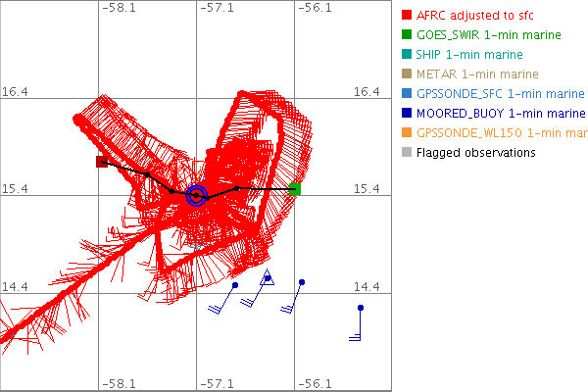Image resolution: width=588 pixels, height=392 pixels.
Task: Select the teal SHIP legend swatch
Action: click(407, 55)
